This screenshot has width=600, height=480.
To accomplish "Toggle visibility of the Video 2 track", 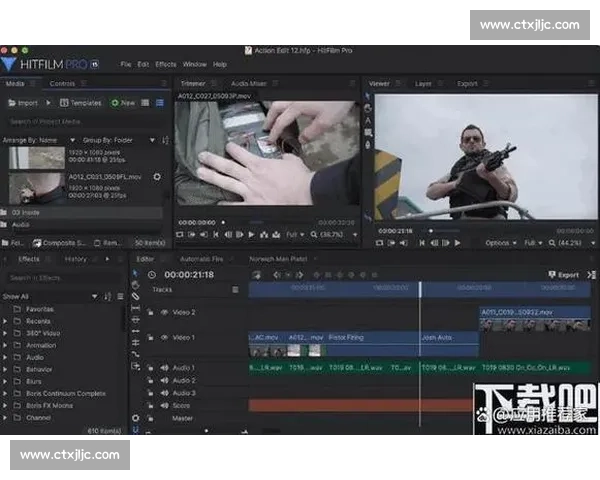I will [x=164, y=312].
